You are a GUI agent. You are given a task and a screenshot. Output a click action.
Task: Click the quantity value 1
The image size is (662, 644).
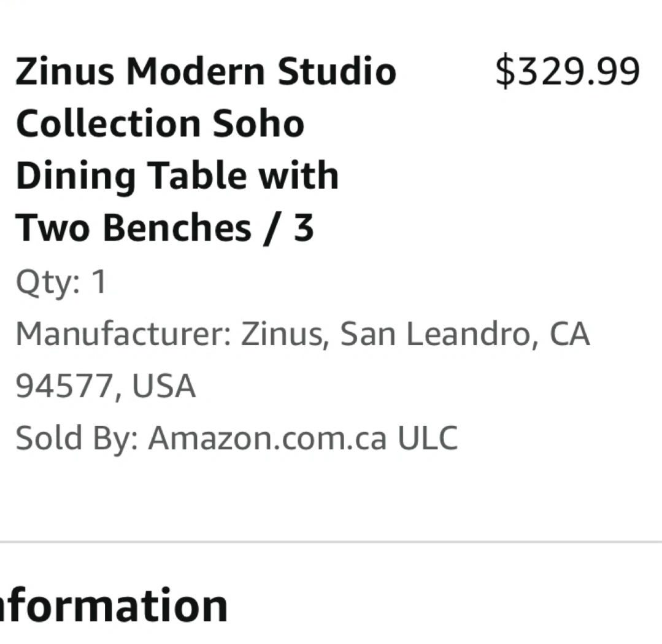coord(99,281)
